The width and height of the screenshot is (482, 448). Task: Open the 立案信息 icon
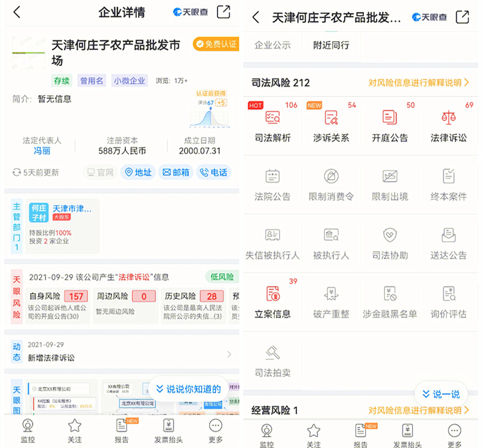[272, 294]
